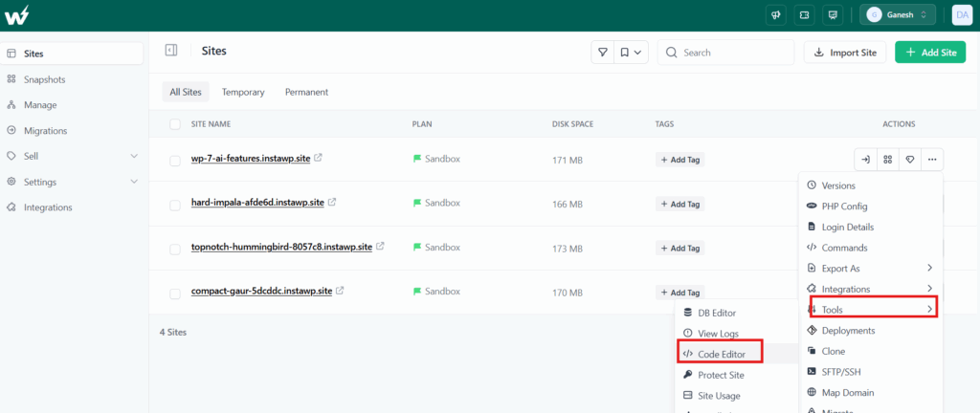980x413 pixels.
Task: Click external link icon beside hard-impala-afde6d
Action: pos(332,202)
